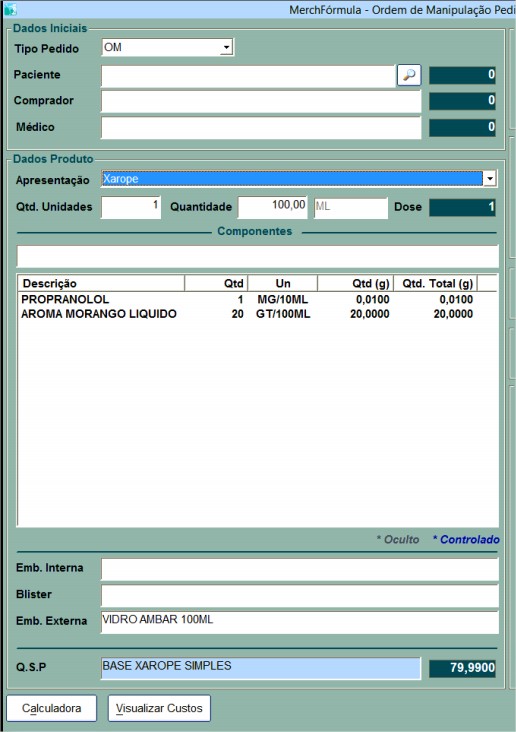Viewport: 516px width, 732px height.
Task: Click the Descrição column header
Action: pyautogui.click(x=101, y=283)
